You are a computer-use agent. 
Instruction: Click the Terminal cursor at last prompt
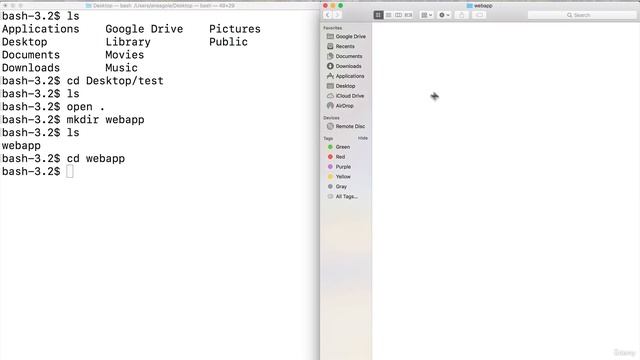pos(70,171)
